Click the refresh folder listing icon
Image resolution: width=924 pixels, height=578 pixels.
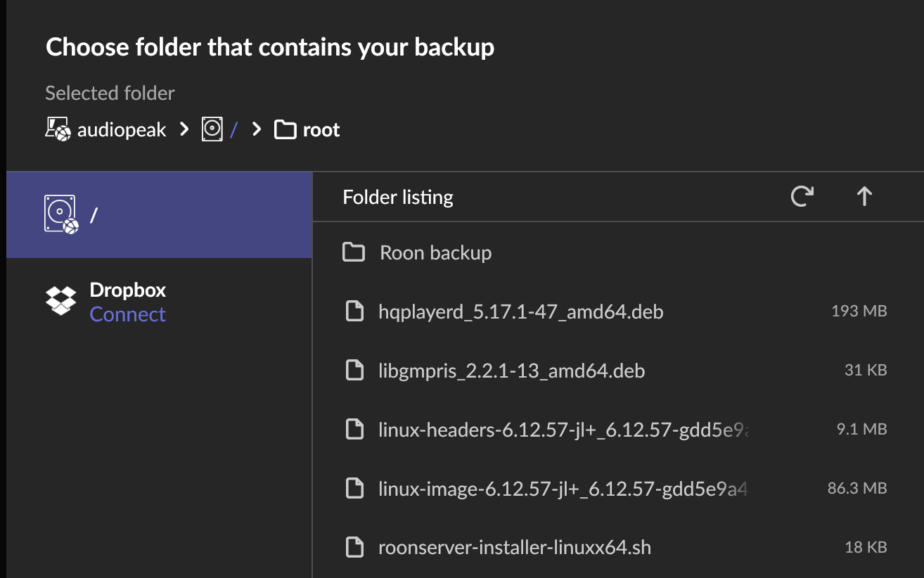(802, 196)
